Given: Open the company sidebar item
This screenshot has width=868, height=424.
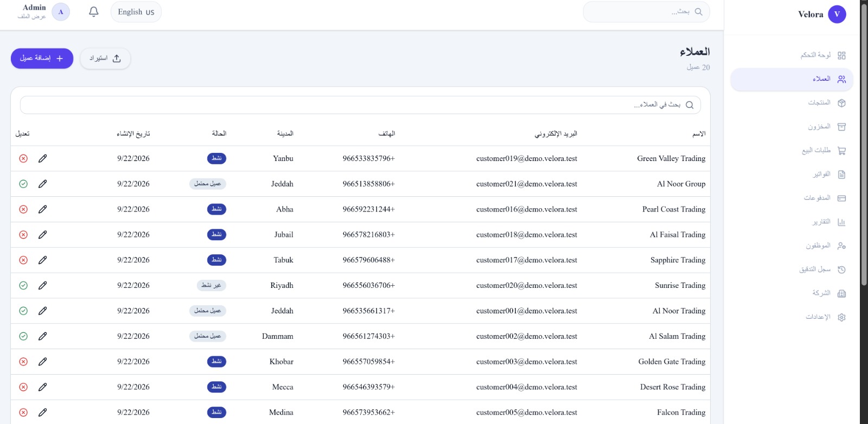Looking at the screenshot, I should (x=792, y=293).
